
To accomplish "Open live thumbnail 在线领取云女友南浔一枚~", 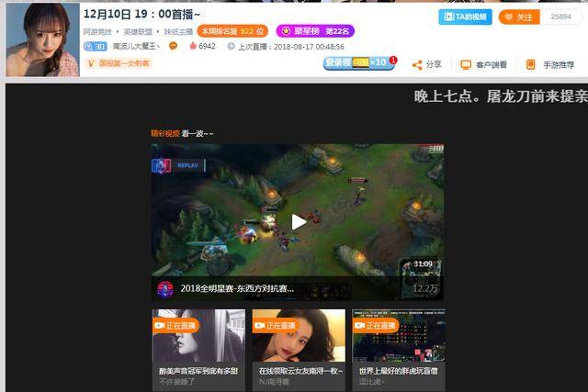I will 299,335.
